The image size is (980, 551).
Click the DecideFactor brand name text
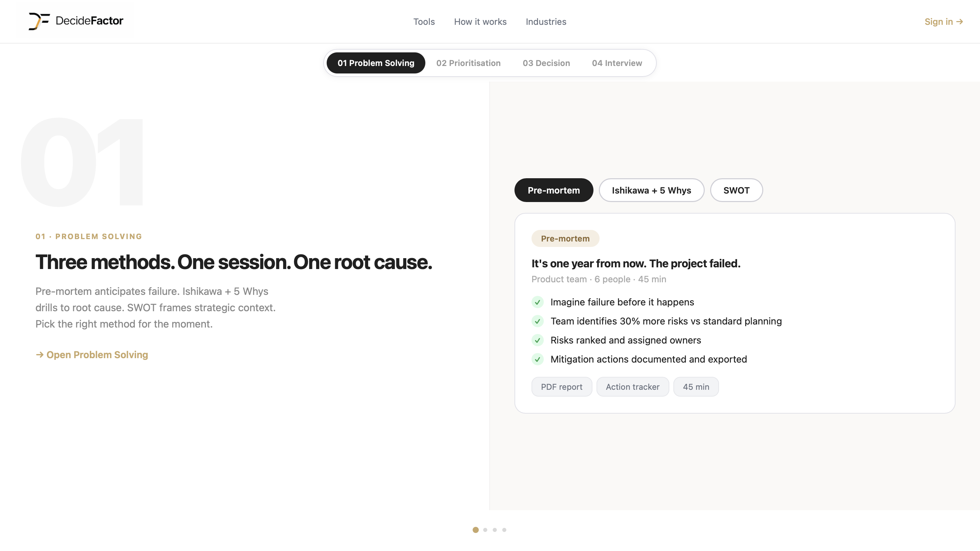(x=89, y=20)
